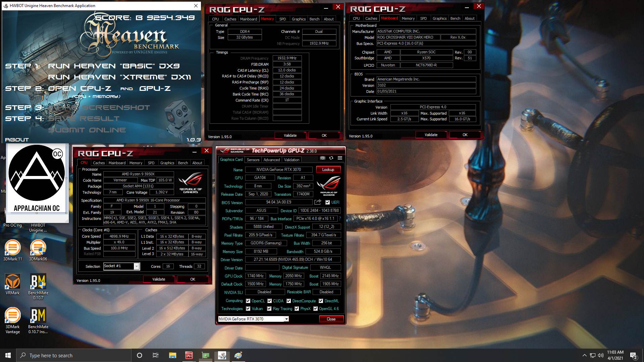Open the 3DMark Vantage desktop shortcut
The height and width of the screenshot is (362, 644).
tap(12, 320)
